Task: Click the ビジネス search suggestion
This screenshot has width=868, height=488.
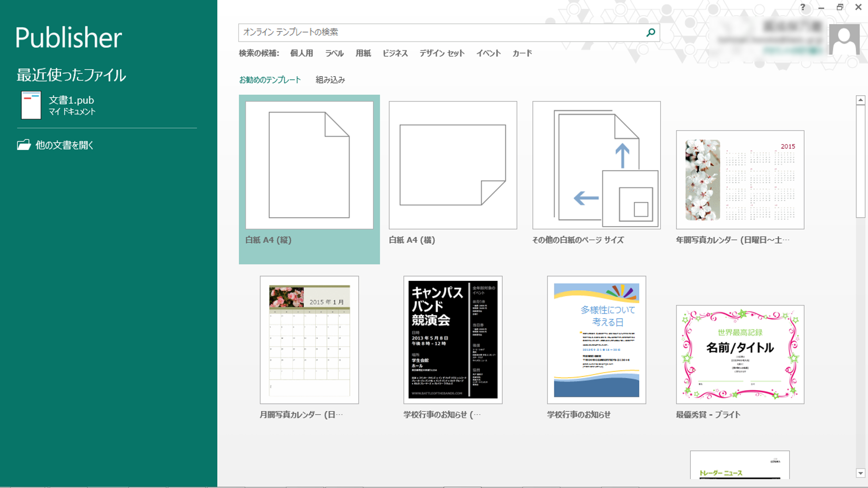Action: coord(395,53)
